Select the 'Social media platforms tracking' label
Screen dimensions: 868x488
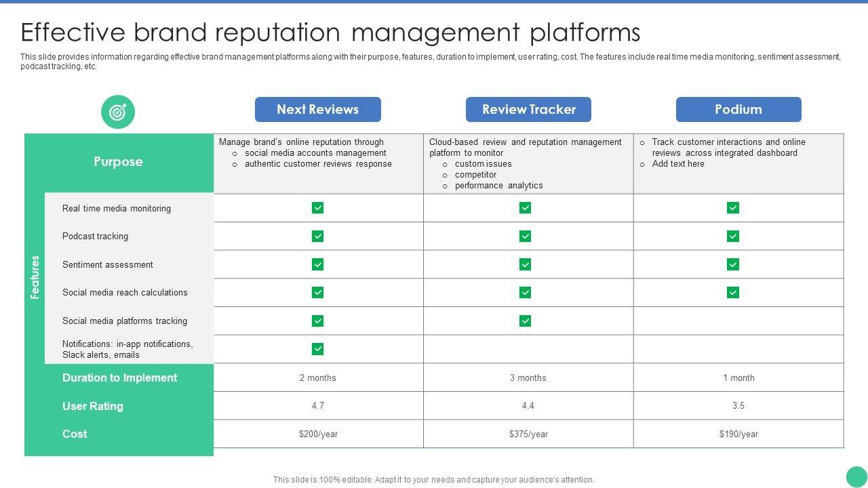[125, 321]
